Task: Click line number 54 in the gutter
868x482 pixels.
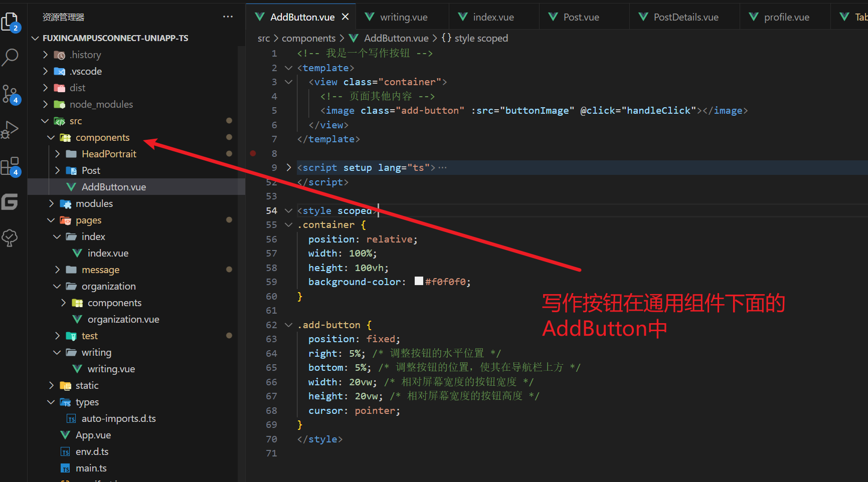Action: pyautogui.click(x=271, y=210)
